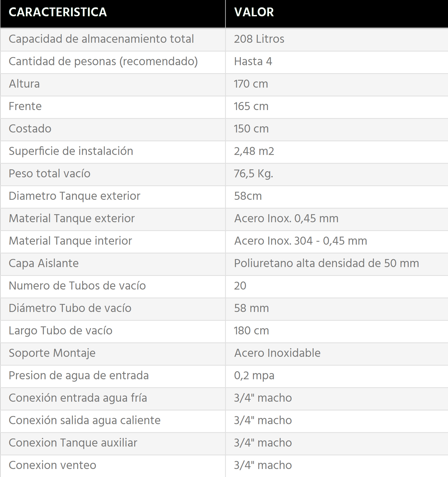Viewport: 448px width, 477px height.
Task: Select the Capa Aislante row label
Action: (44, 264)
